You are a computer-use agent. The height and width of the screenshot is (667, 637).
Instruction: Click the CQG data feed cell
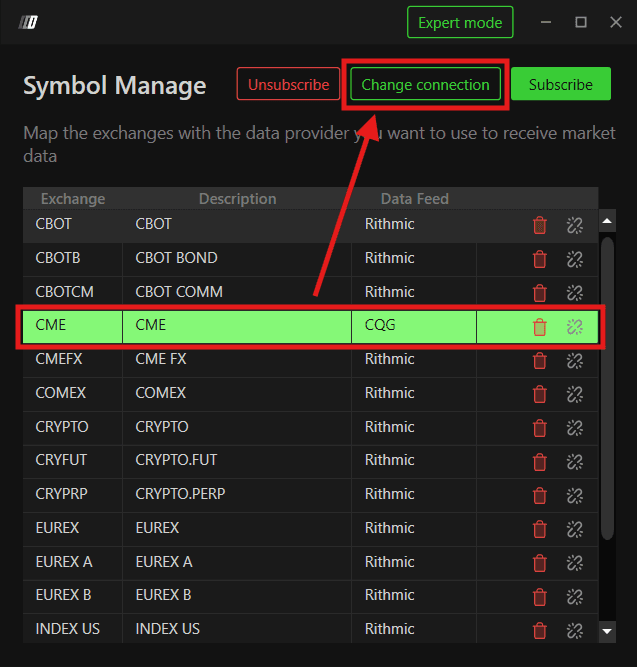tap(414, 326)
